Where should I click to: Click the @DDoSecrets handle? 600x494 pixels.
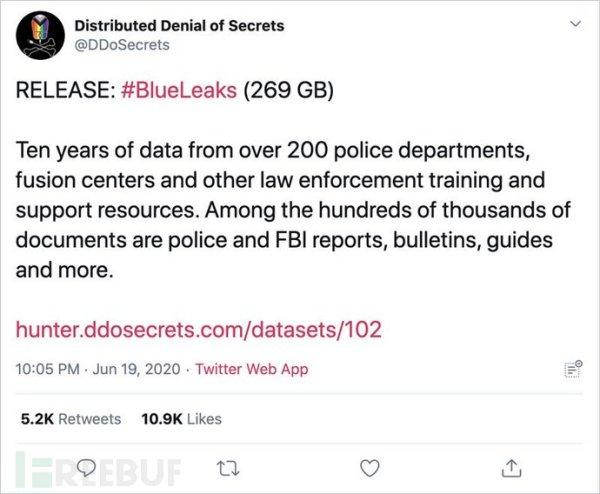coord(122,45)
